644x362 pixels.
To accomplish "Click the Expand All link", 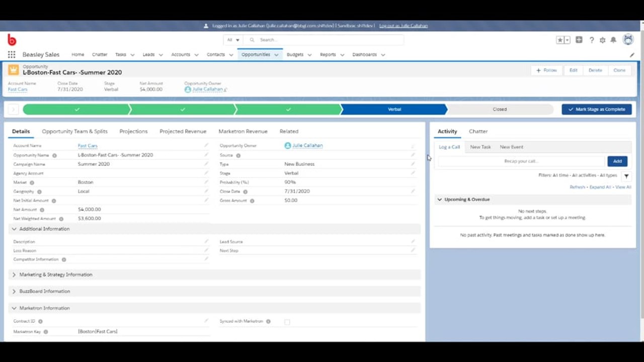I will click(600, 187).
